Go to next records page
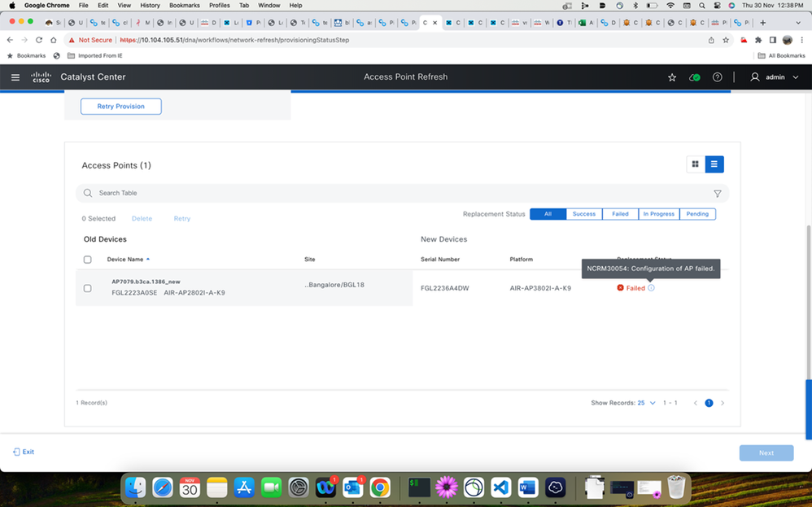 tap(723, 403)
